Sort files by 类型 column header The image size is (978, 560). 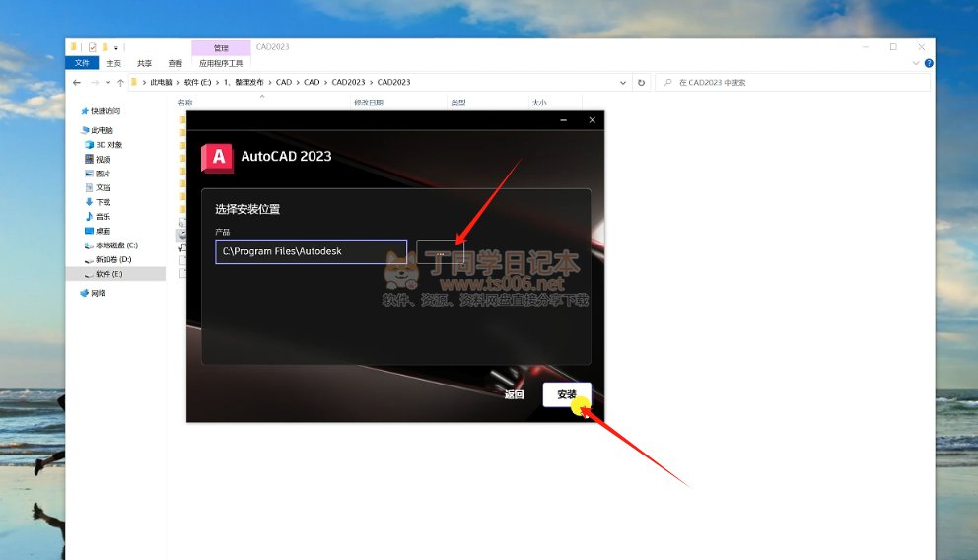tap(457, 103)
